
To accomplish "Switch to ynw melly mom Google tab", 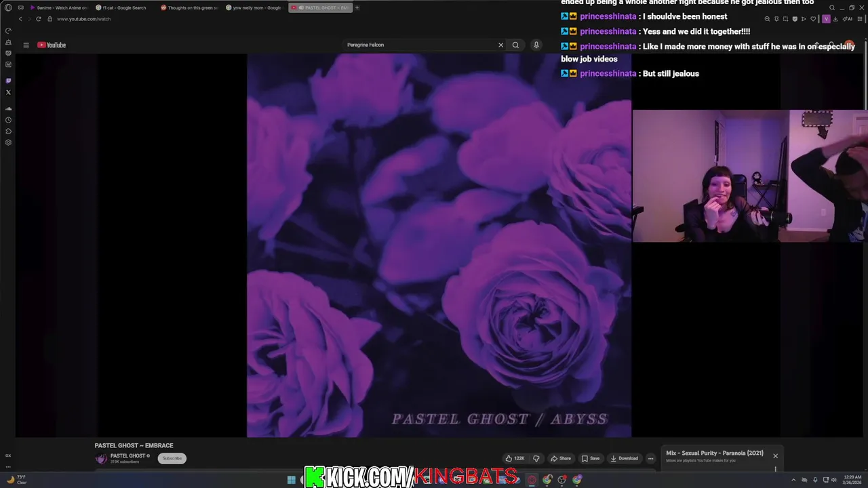I will 254,7.
